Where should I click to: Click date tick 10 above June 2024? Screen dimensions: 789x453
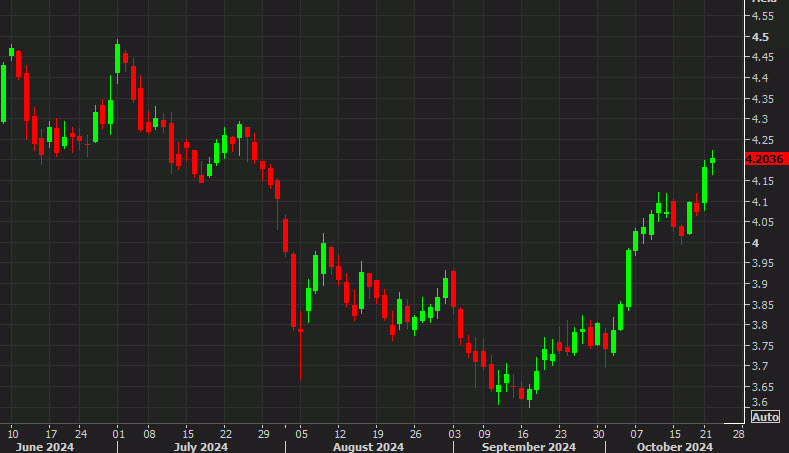13,434
